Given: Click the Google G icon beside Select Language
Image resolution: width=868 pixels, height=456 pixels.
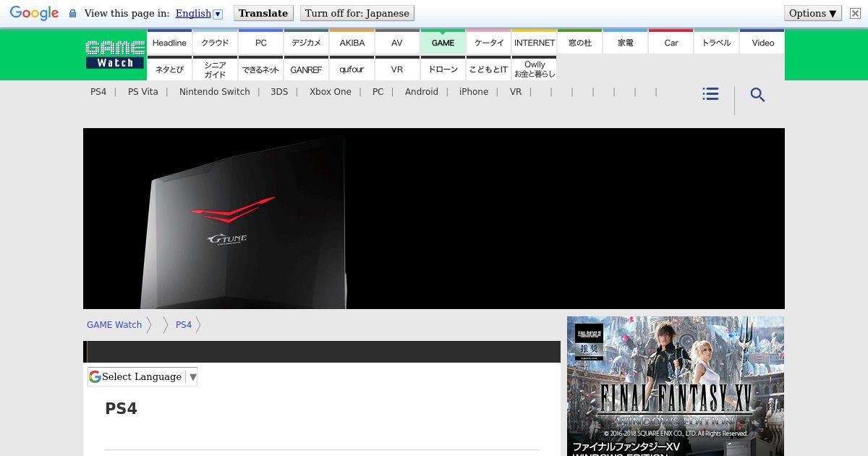Looking at the screenshot, I should pos(95,376).
